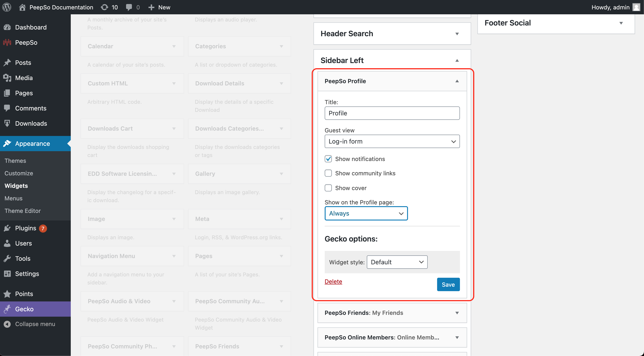Open the Widget style dropdown

coord(397,262)
